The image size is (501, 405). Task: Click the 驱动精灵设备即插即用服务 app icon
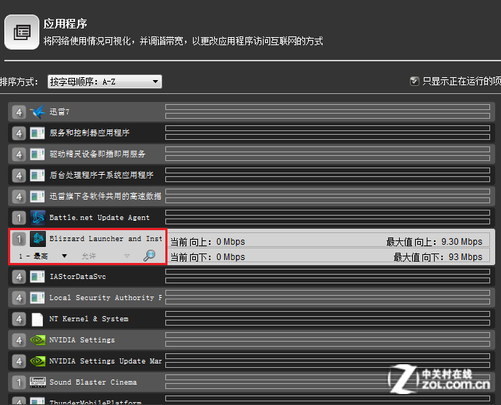pos(37,154)
